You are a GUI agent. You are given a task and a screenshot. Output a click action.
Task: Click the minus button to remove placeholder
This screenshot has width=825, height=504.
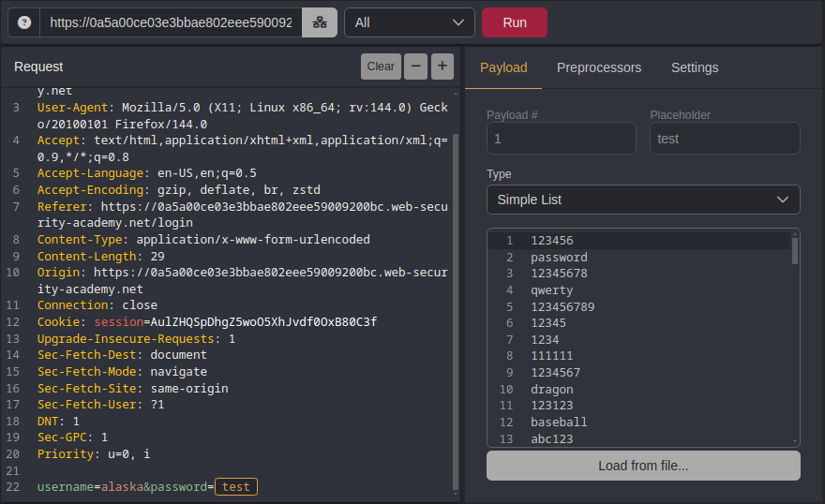tap(415, 67)
